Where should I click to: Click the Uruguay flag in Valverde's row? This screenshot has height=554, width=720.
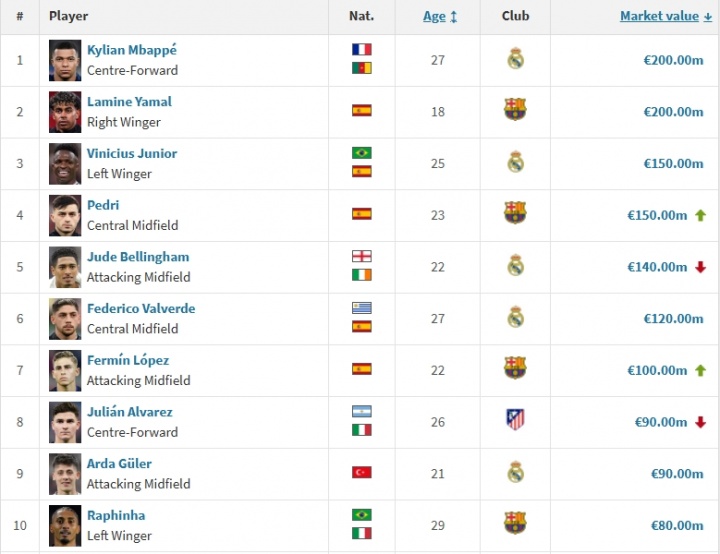[361, 308]
